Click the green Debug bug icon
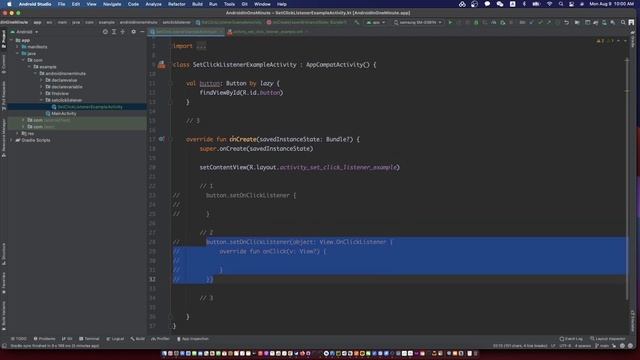This screenshot has height=360, width=640. tap(476, 22)
